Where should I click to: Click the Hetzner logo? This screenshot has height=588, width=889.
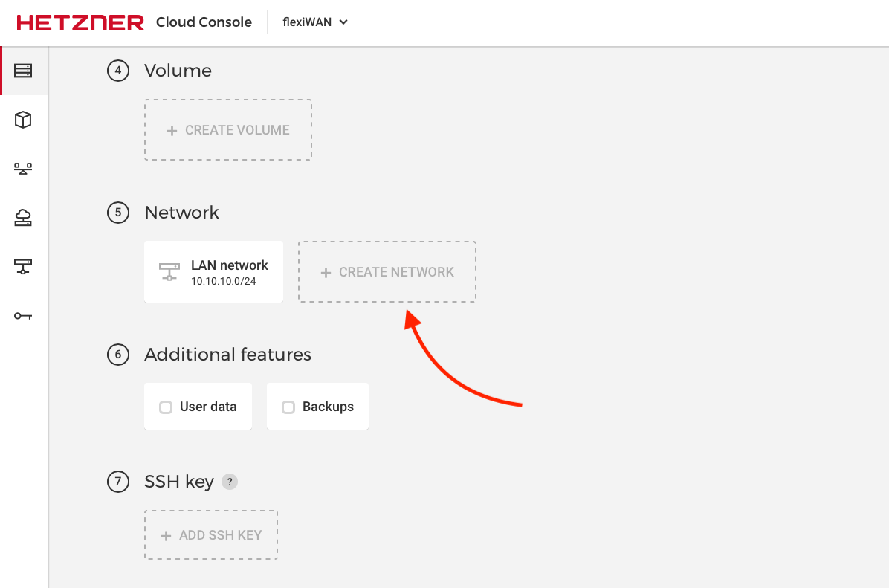(x=80, y=22)
